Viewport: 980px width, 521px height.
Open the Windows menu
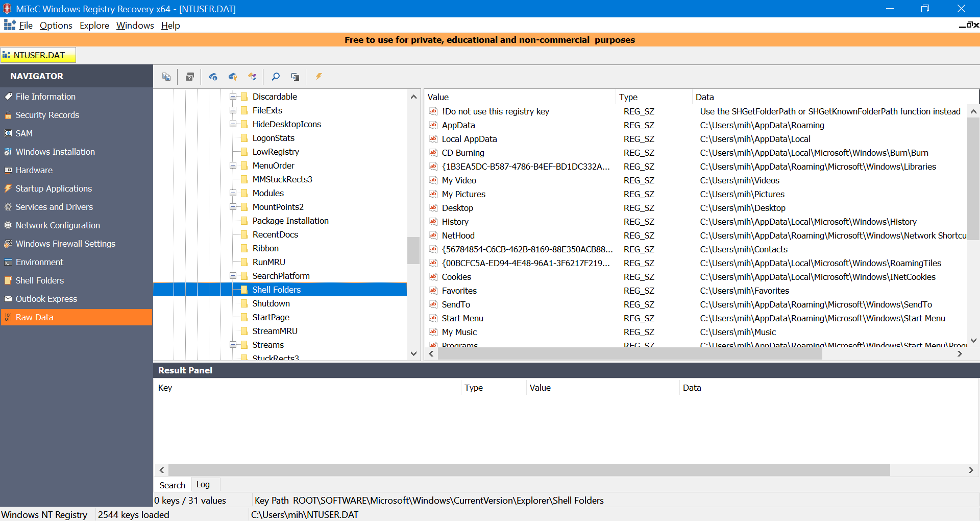coord(135,26)
